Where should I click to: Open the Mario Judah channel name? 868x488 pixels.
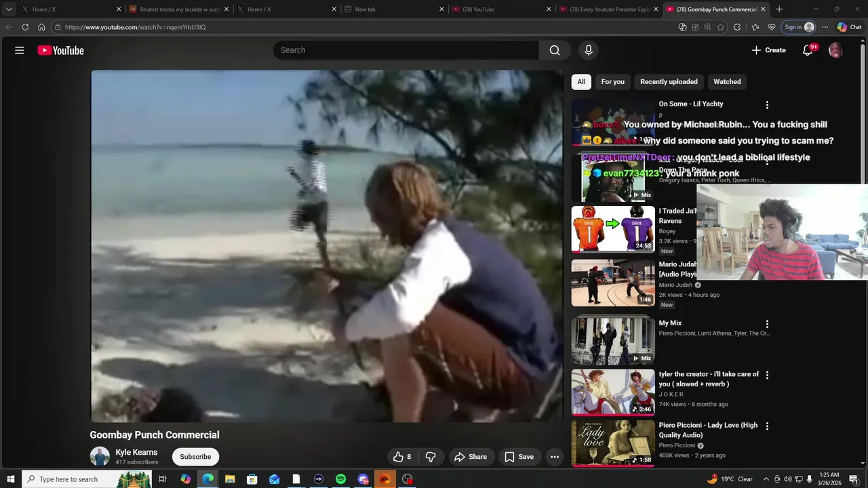point(676,285)
